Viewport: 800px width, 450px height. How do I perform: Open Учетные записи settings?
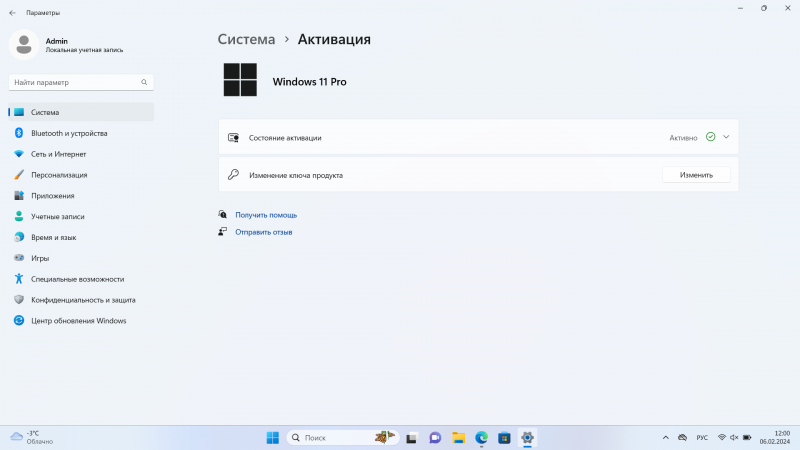pyautogui.click(x=81, y=217)
